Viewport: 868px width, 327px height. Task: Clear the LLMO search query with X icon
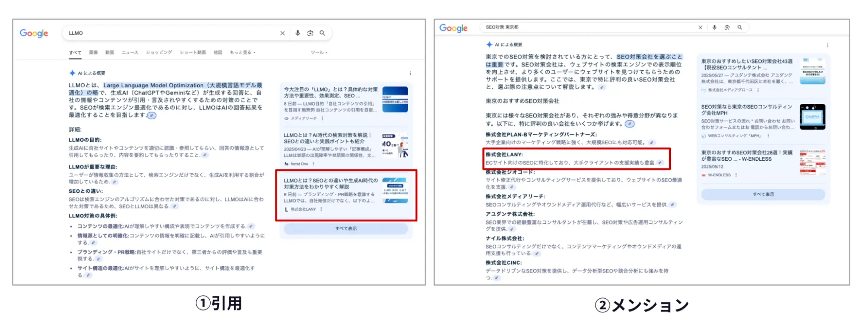point(282,33)
